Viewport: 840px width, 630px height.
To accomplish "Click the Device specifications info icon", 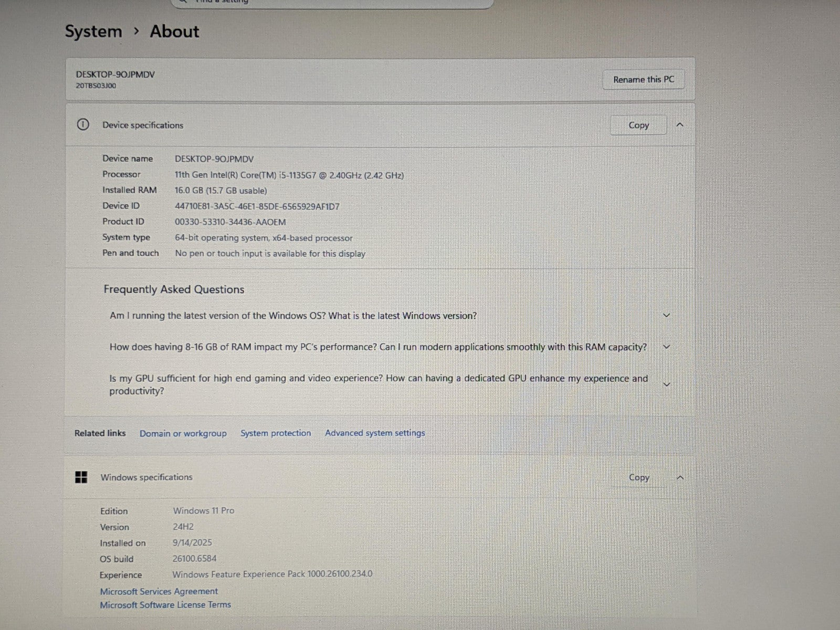I will tap(83, 125).
